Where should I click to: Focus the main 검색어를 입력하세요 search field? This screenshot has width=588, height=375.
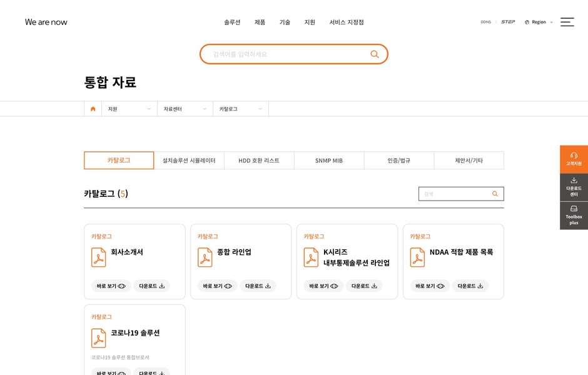coord(288,54)
